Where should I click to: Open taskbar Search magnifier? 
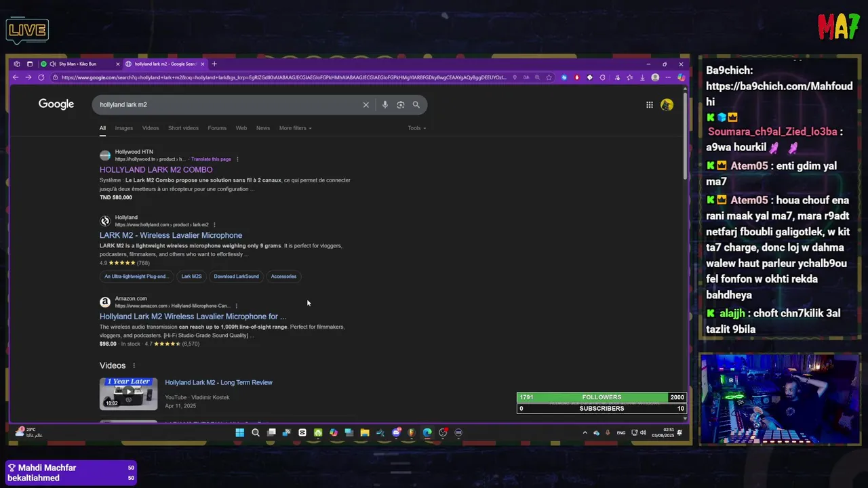(256, 432)
